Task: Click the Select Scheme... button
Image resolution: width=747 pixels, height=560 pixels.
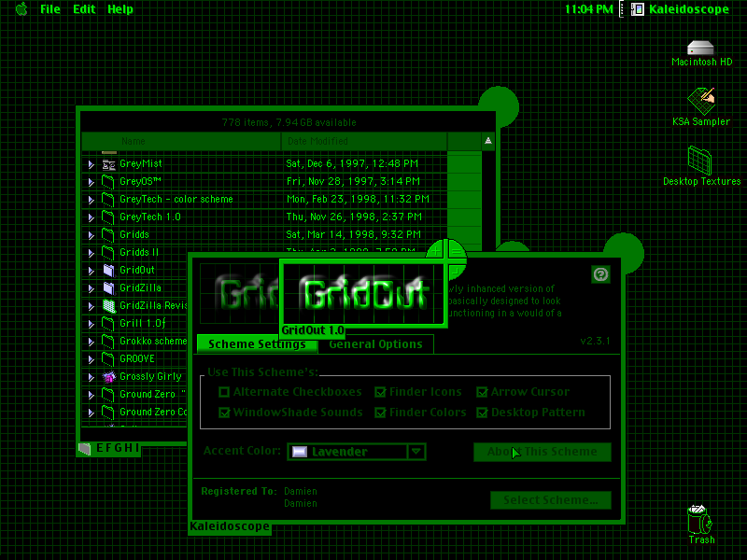Action: click(x=551, y=500)
